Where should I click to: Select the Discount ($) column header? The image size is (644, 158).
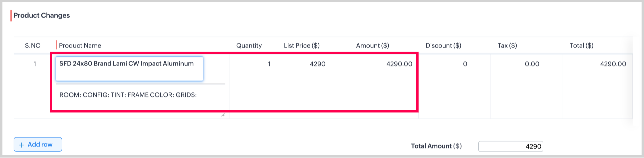click(443, 46)
